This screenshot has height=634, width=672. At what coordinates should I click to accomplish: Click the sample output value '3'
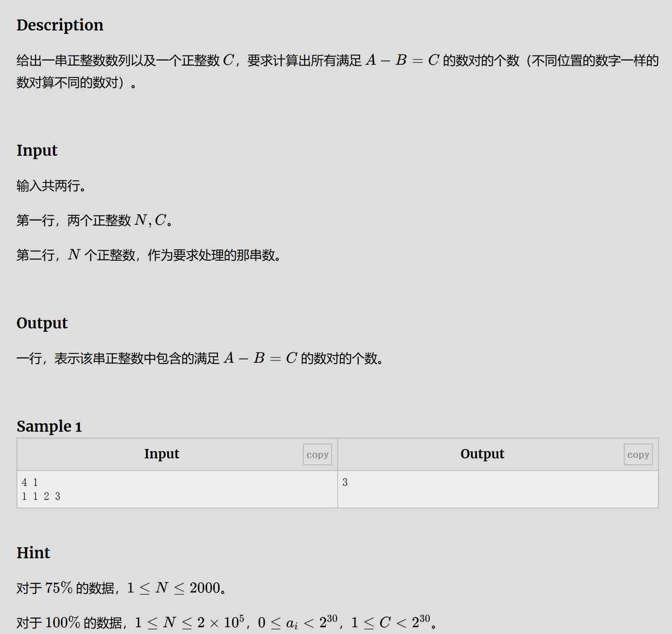coord(345,482)
